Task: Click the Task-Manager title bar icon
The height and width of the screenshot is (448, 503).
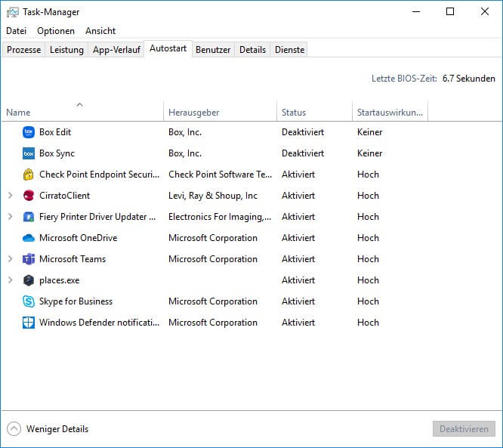Action: 13,12
